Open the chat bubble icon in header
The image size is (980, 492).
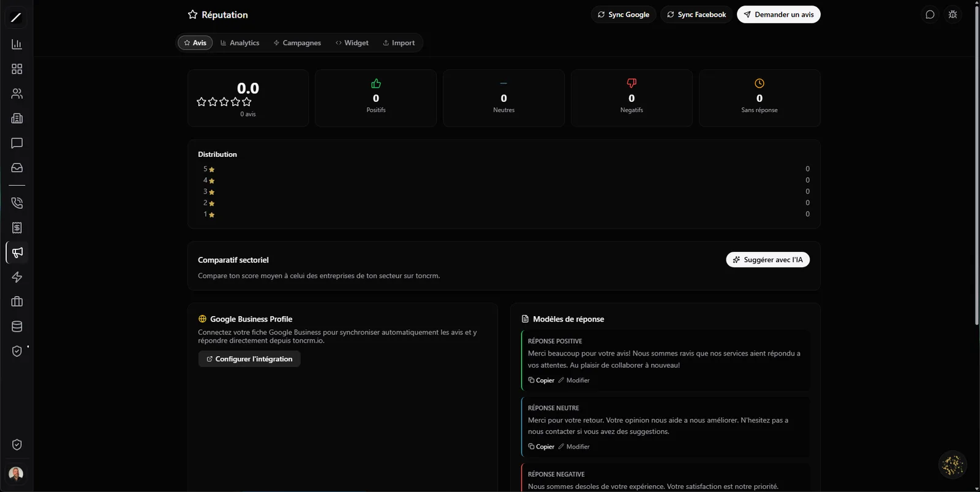(x=930, y=15)
